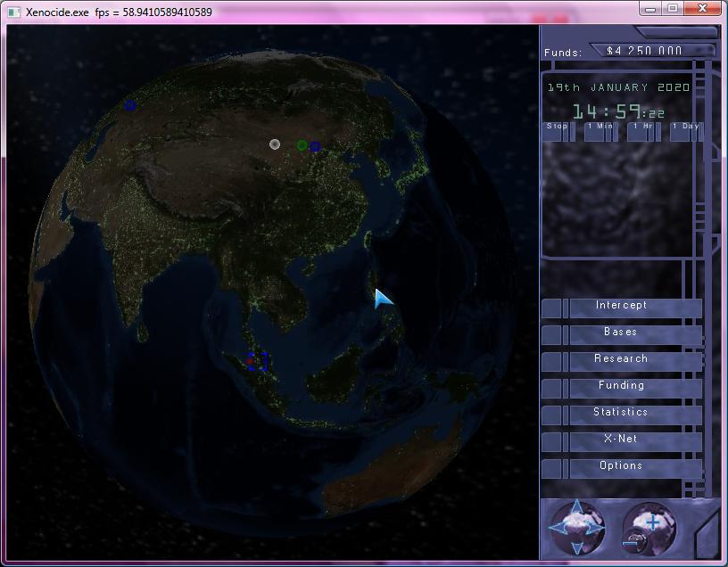
Task: Set the time speed to 1 Min
Action: point(600,132)
